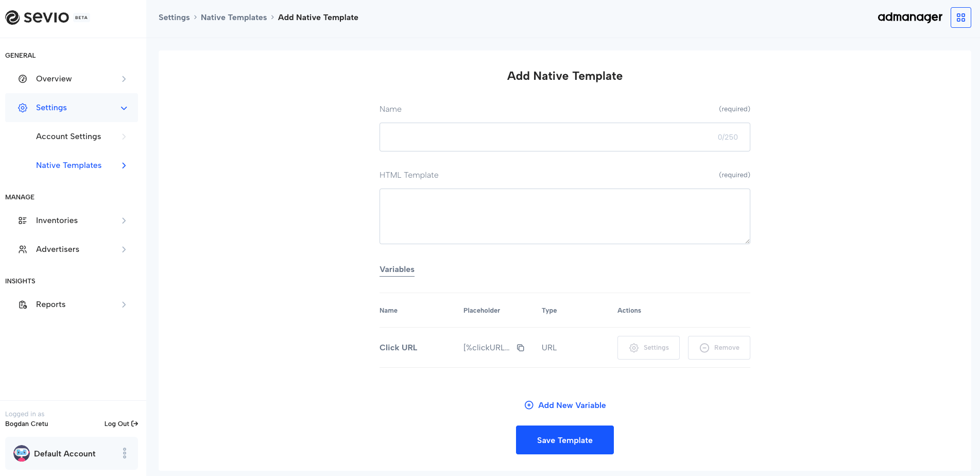Click the Default Account avatar

(21, 453)
